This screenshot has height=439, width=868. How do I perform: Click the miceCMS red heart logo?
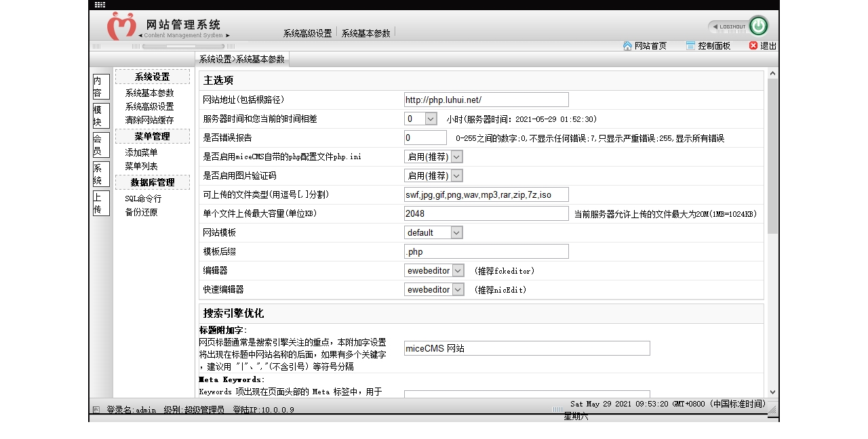coord(121,26)
